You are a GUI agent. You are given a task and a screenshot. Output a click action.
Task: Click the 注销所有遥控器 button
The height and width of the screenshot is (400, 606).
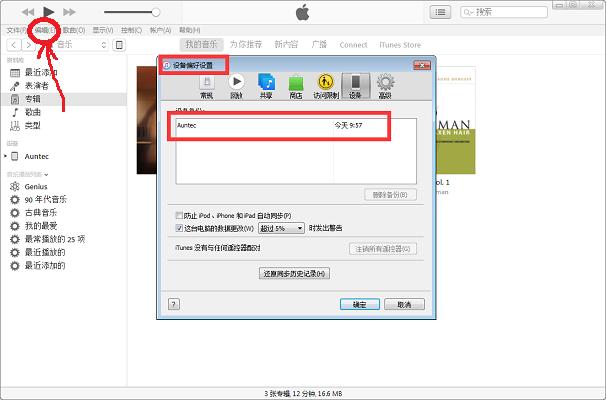tap(383, 249)
